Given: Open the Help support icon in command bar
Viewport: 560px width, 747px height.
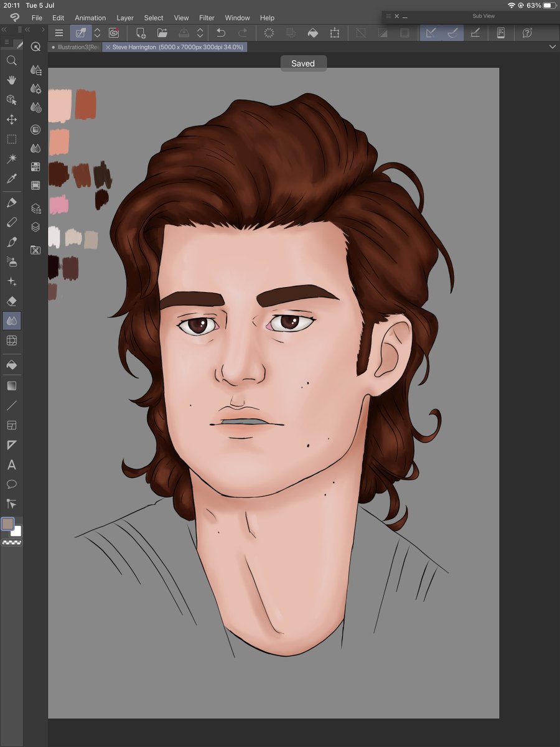Looking at the screenshot, I should [x=527, y=33].
